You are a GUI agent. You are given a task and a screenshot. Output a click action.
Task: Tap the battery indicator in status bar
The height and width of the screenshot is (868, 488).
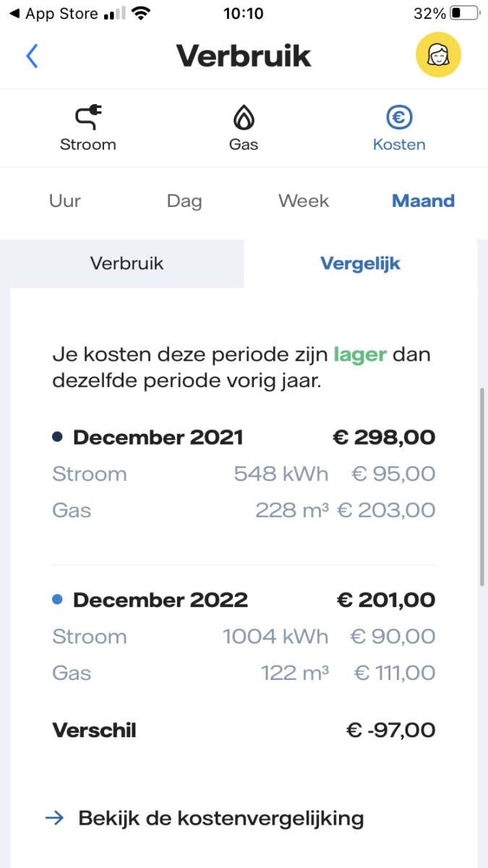[x=463, y=14]
